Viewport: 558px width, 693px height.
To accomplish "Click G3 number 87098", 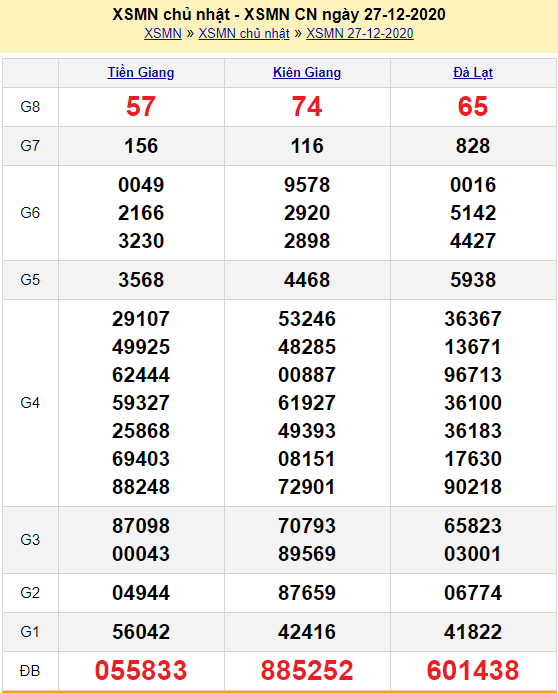I will (141, 525).
